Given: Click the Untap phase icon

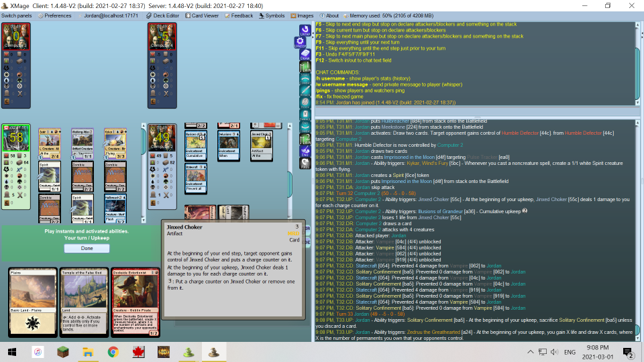Looking at the screenshot, I should (305, 29).
